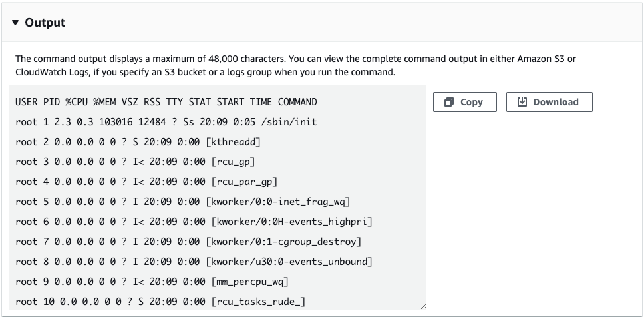Collapse the Output section triangle
This screenshot has width=644, height=317.
(x=15, y=23)
